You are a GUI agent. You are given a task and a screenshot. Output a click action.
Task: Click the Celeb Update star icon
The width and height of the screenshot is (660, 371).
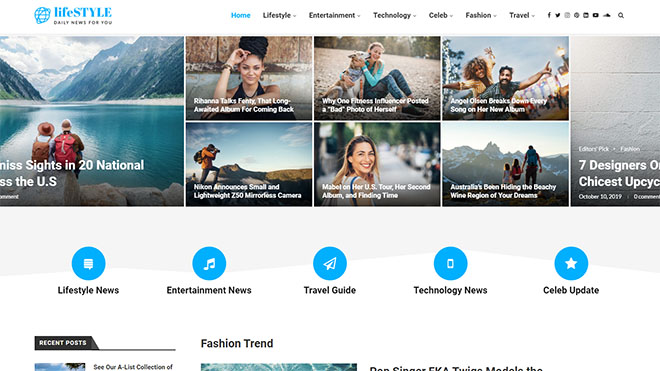point(571,263)
